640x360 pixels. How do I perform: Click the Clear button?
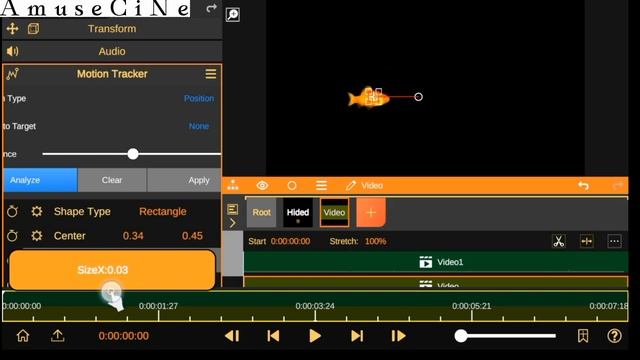[112, 180]
